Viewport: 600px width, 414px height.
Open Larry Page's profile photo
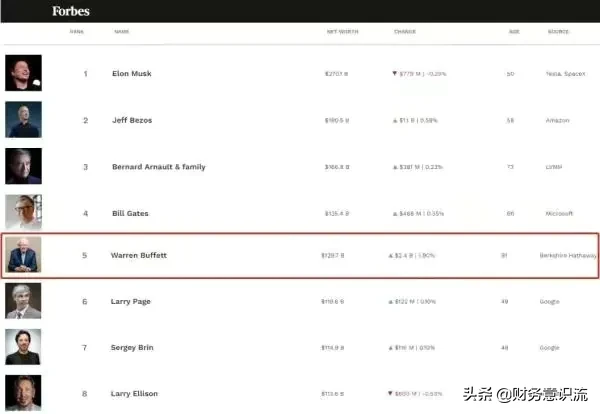click(x=23, y=301)
